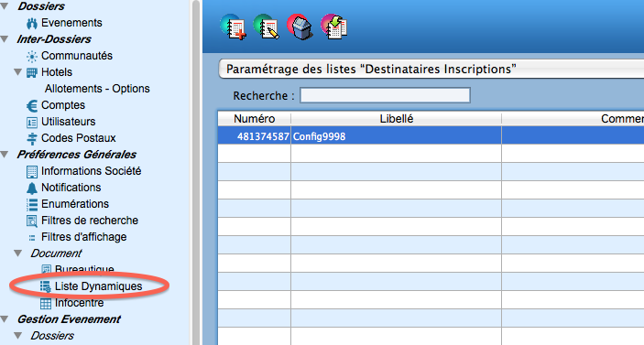Open Codes Postaux in the sidebar
644x345 pixels.
pyautogui.click(x=79, y=138)
